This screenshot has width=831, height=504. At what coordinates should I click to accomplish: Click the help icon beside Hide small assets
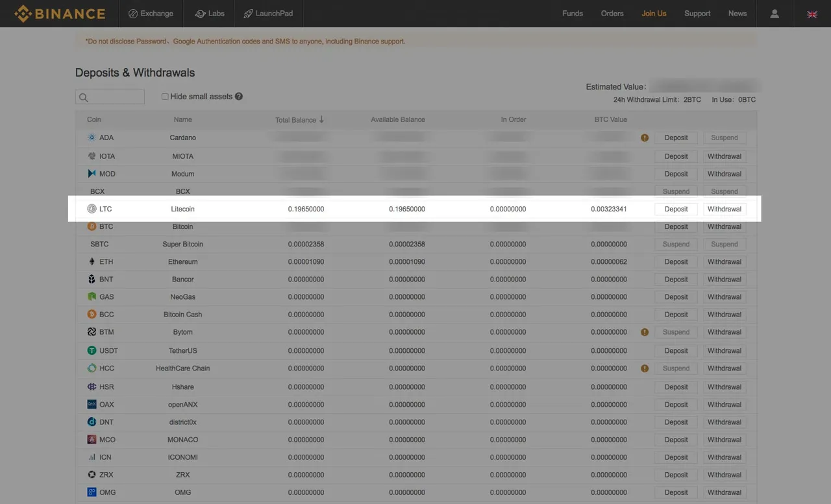pos(239,97)
